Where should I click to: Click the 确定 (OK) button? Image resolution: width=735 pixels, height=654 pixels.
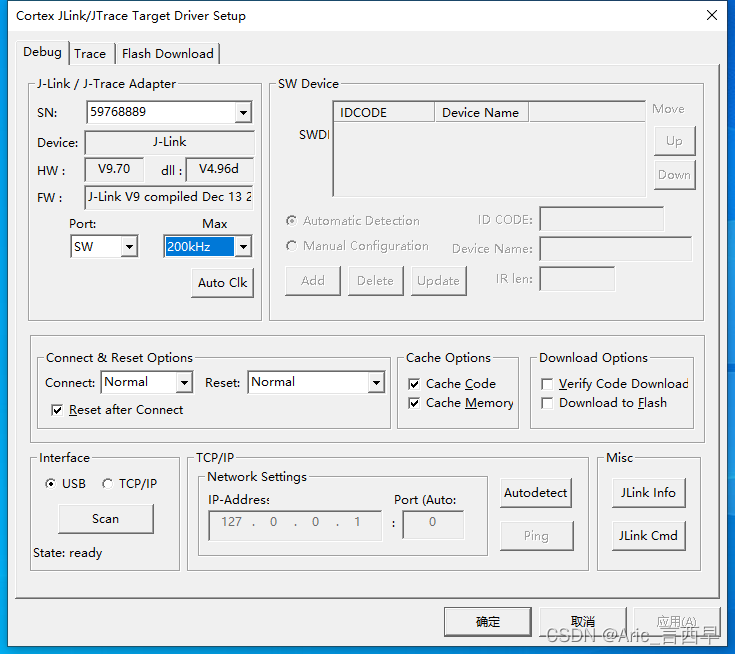(488, 622)
